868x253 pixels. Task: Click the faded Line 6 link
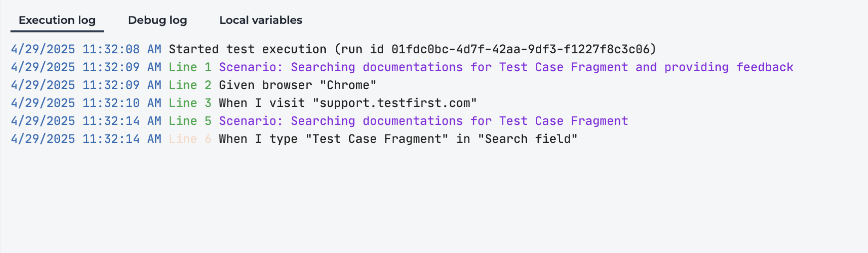[x=190, y=139]
